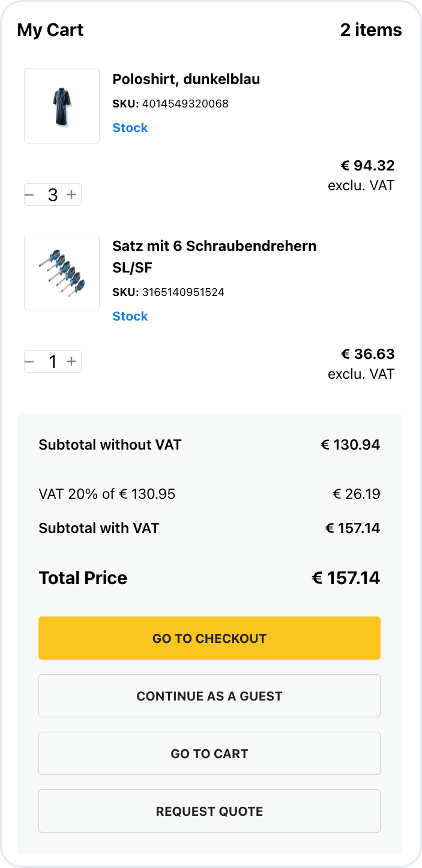Click Stock link under Poloshirt SKU
This screenshot has width=422, height=868.
click(130, 128)
